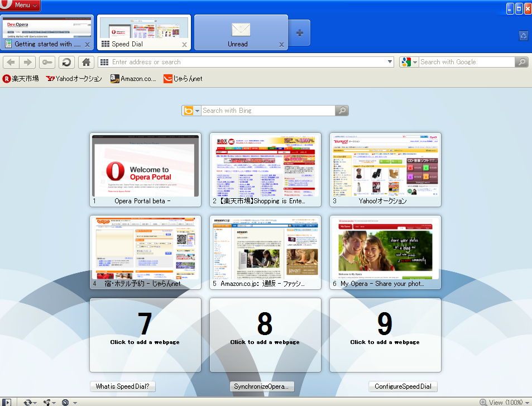Add a webpage to Speed Dial slot 8
The width and height of the screenshot is (532, 406).
click(x=265, y=335)
